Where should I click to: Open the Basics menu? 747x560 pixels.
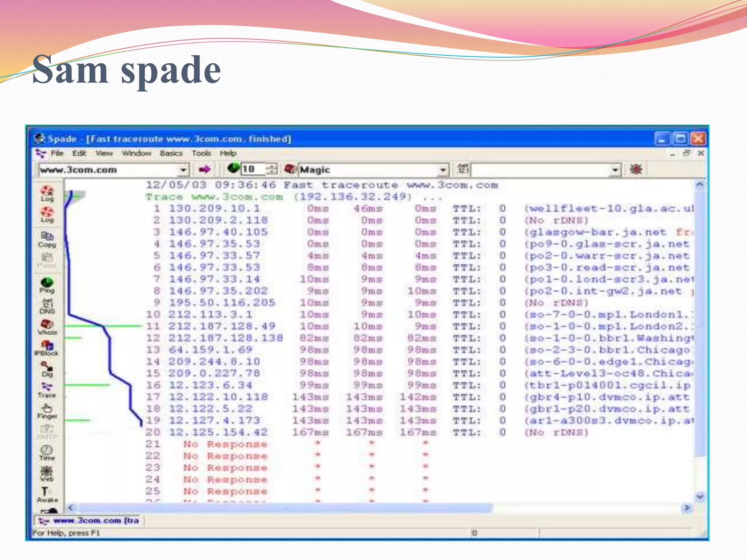(171, 153)
